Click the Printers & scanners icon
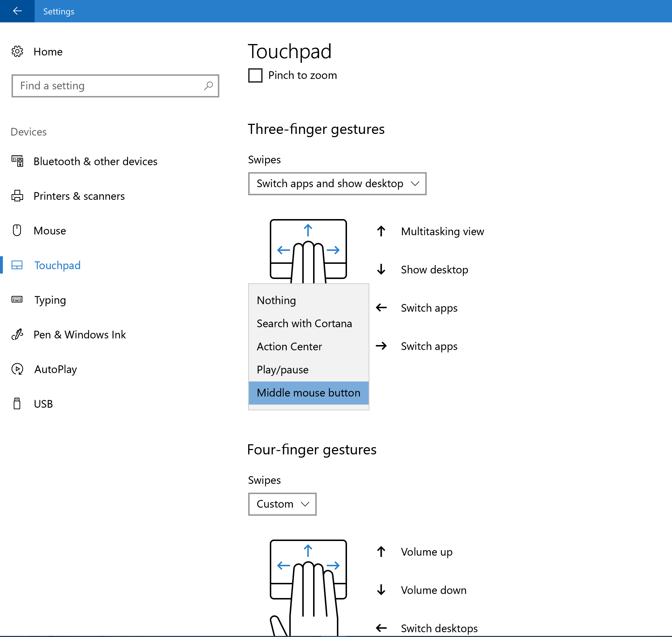The width and height of the screenshot is (672, 637). click(17, 196)
